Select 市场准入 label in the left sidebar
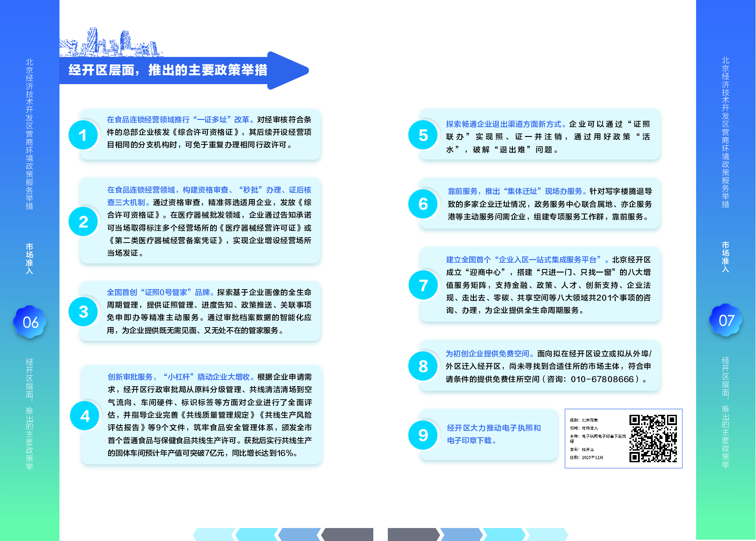This screenshot has height=541, width=756. (30, 259)
